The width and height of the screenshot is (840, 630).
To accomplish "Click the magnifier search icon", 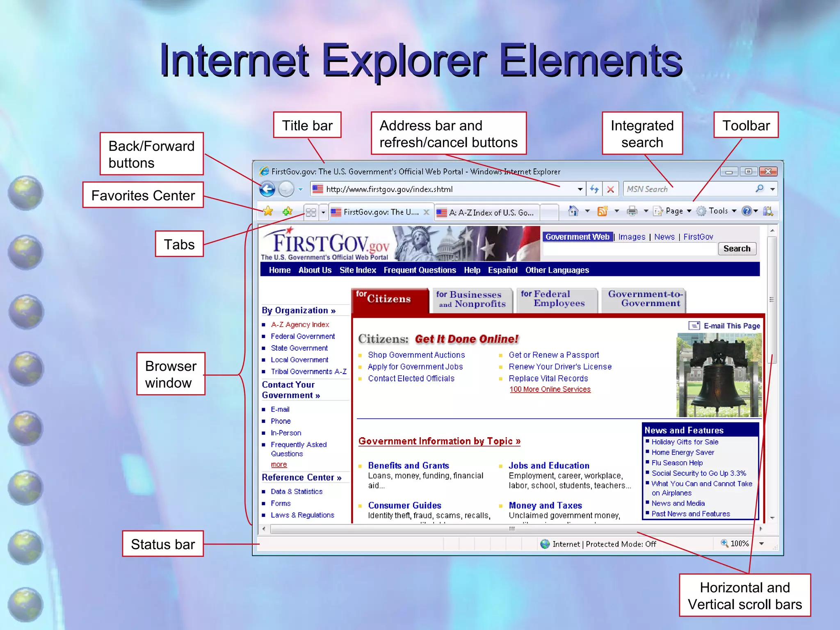I will (760, 189).
